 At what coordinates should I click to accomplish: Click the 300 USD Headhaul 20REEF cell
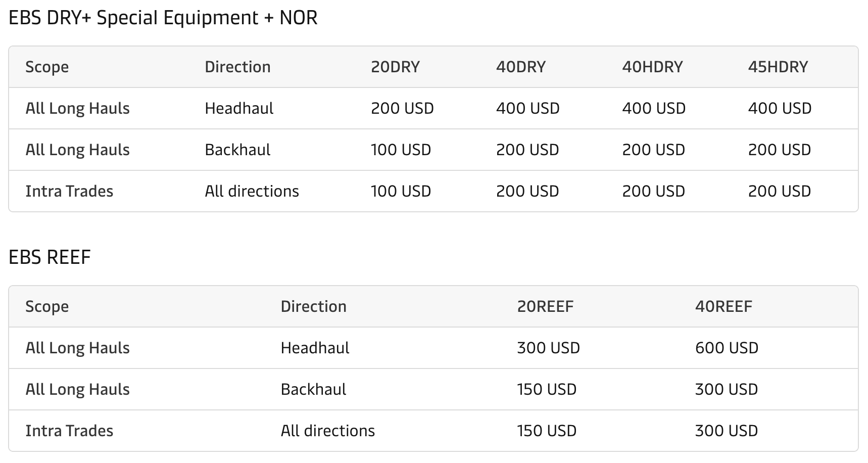(x=548, y=348)
